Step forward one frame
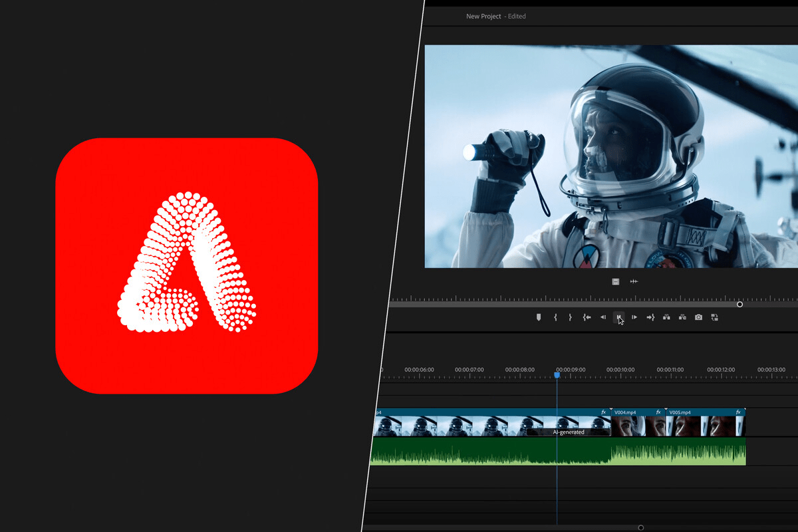 pyautogui.click(x=634, y=318)
